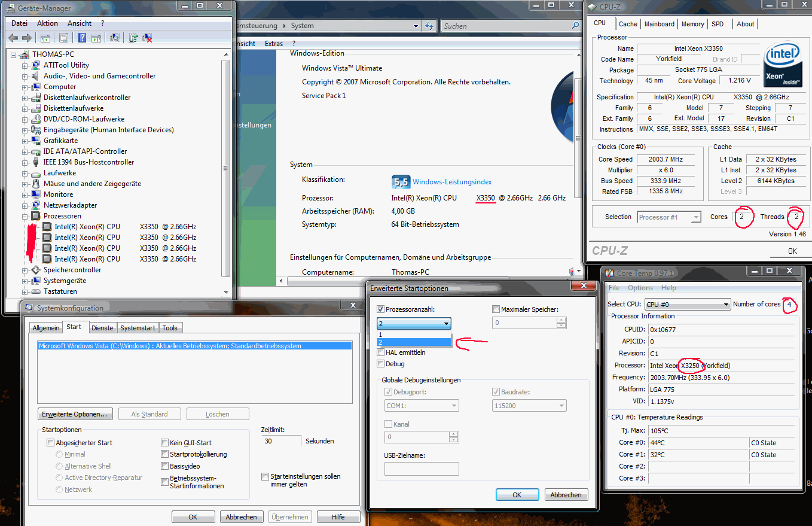This screenshot has height=526, width=812.
Task: Switch to the Mainboard tab in CPU-Z
Action: (x=660, y=24)
